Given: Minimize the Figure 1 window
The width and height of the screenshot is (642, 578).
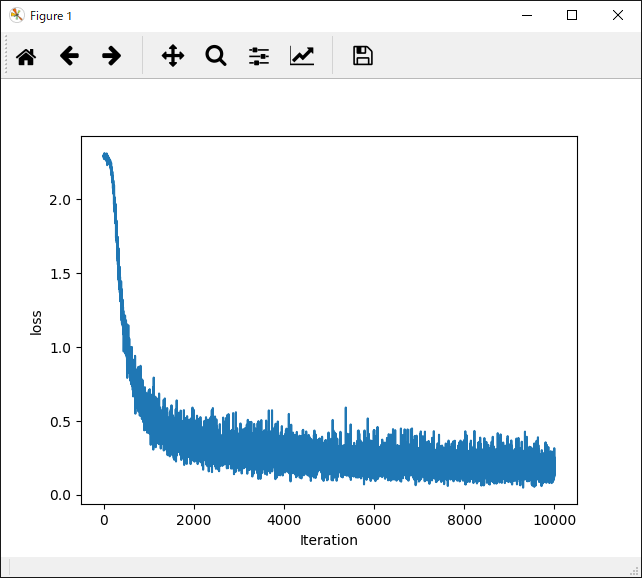Looking at the screenshot, I should point(526,15).
